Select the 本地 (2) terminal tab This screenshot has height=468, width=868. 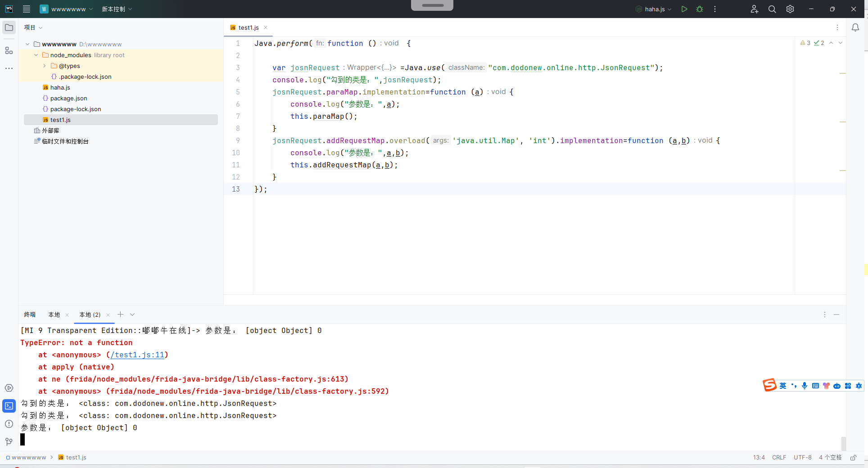pos(90,315)
